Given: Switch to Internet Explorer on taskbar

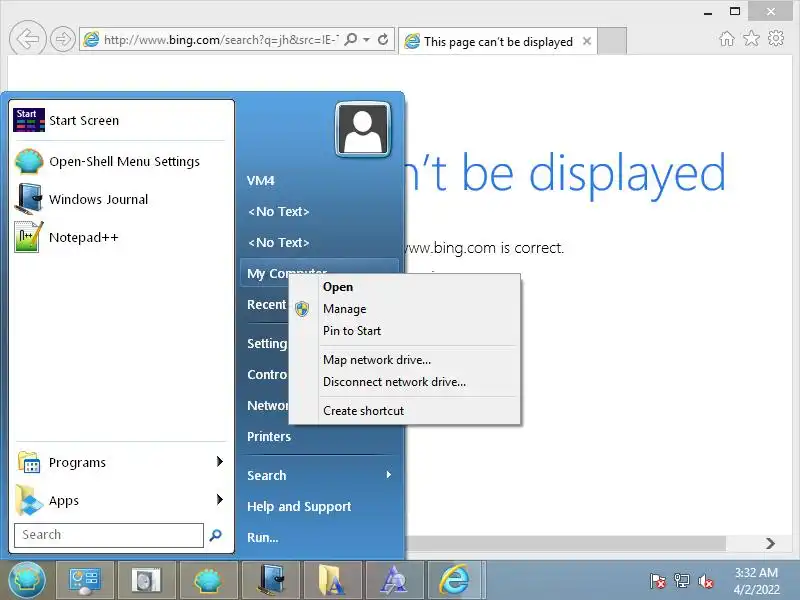Looking at the screenshot, I should pyautogui.click(x=455, y=581).
